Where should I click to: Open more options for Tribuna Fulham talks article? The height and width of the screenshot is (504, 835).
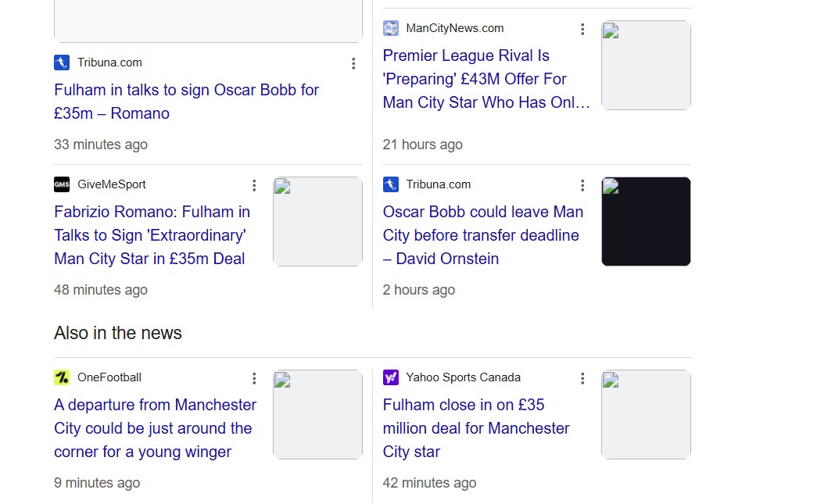pos(353,63)
